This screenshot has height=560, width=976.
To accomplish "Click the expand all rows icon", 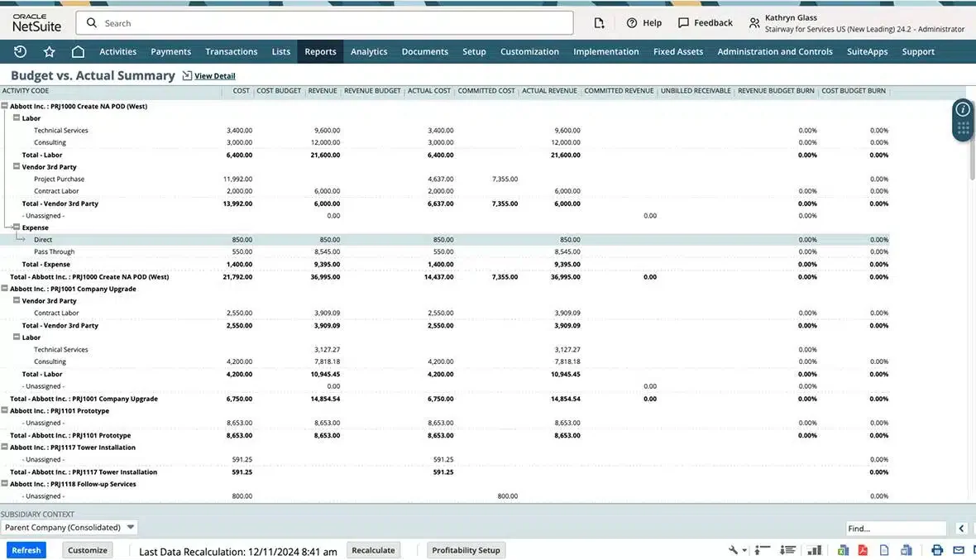I will 788,550.
